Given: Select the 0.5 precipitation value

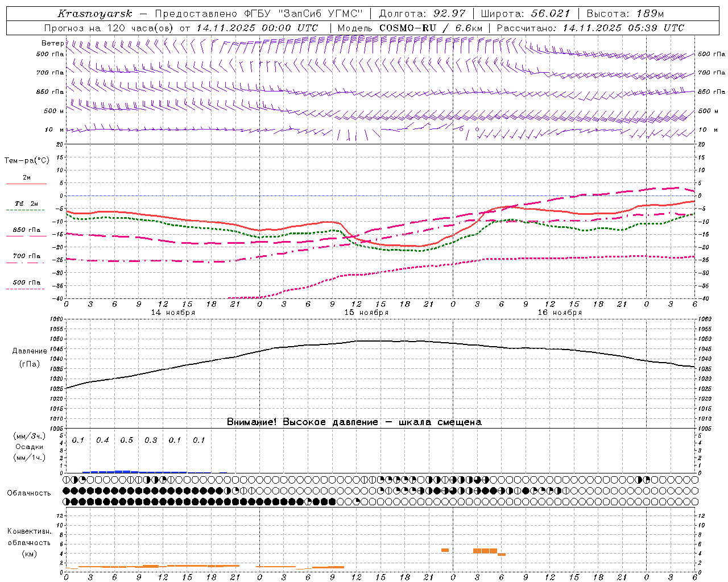Looking at the screenshot, I should (x=126, y=440).
